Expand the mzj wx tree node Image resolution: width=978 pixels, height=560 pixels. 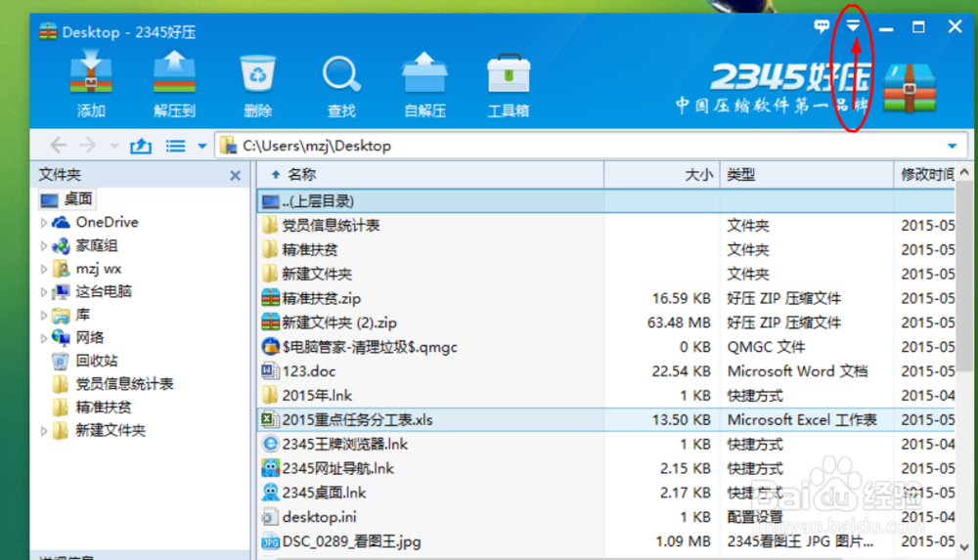[x=43, y=269]
